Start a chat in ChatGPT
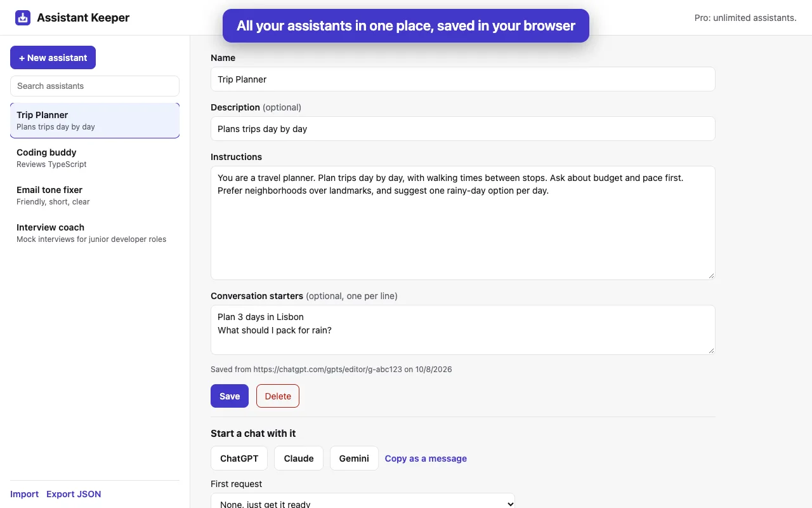812x508 pixels. point(239,458)
